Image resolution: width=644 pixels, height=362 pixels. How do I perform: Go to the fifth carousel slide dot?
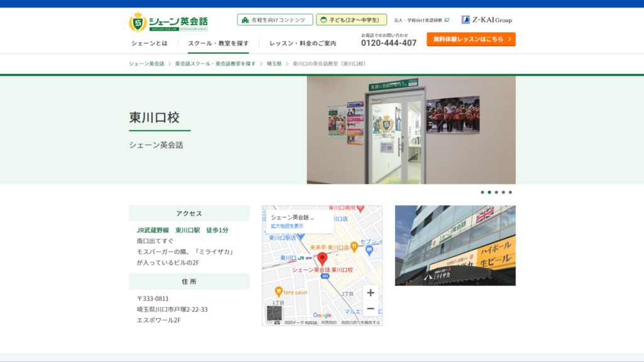(x=511, y=192)
